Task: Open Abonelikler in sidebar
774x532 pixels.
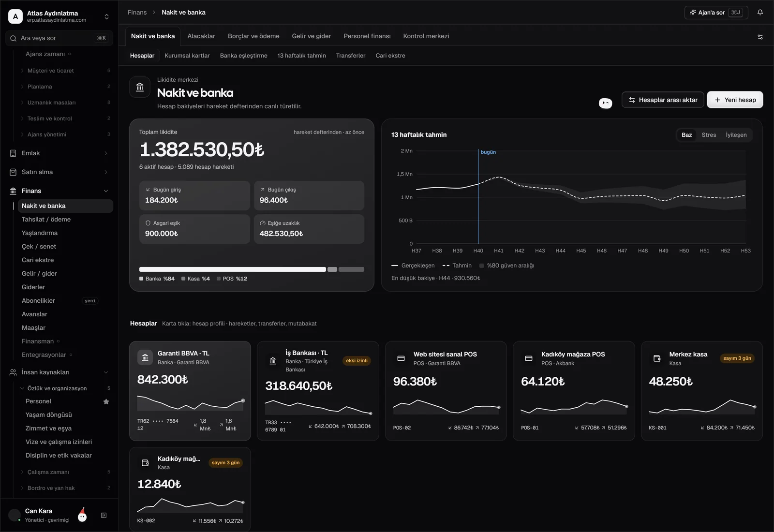Action: pyautogui.click(x=66, y=301)
